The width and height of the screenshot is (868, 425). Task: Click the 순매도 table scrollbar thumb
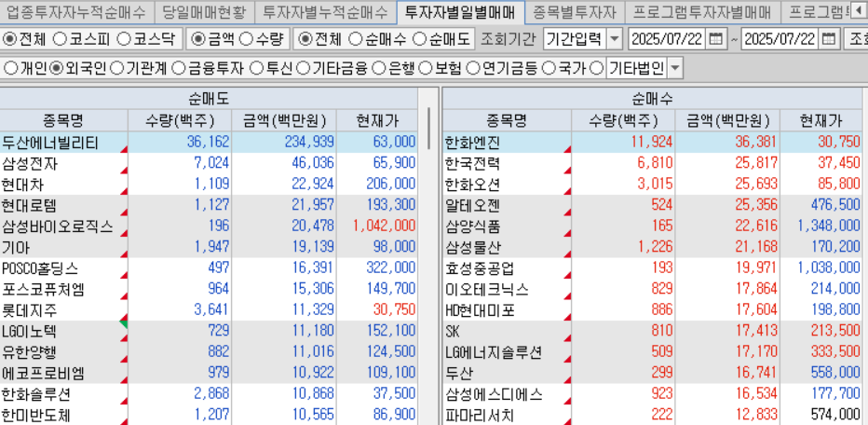pos(429,129)
